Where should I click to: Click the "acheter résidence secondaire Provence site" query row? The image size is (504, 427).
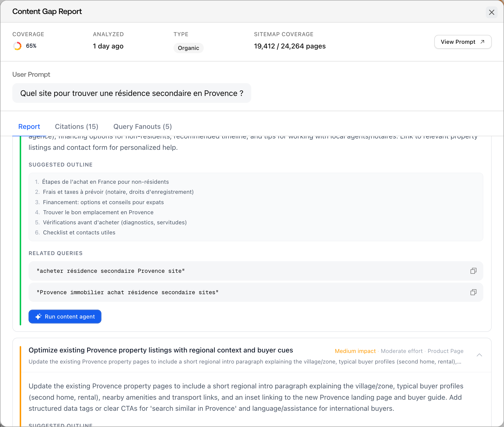(x=256, y=271)
